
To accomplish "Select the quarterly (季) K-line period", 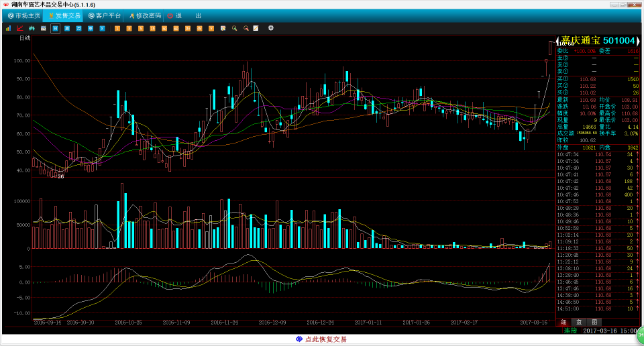I will pyautogui.click(x=91, y=28).
